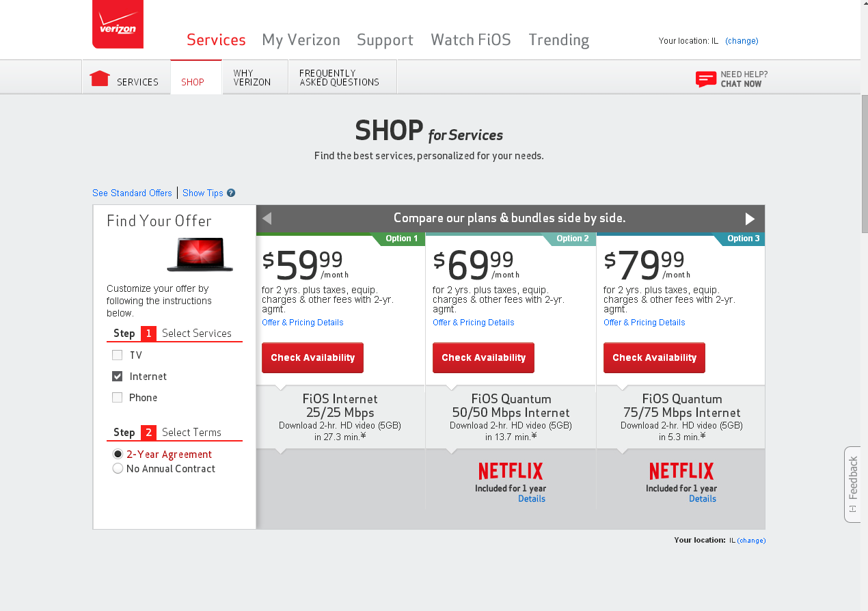This screenshot has height=611, width=868.
Task: Click the Show Tips question mark icon
Action: click(231, 193)
